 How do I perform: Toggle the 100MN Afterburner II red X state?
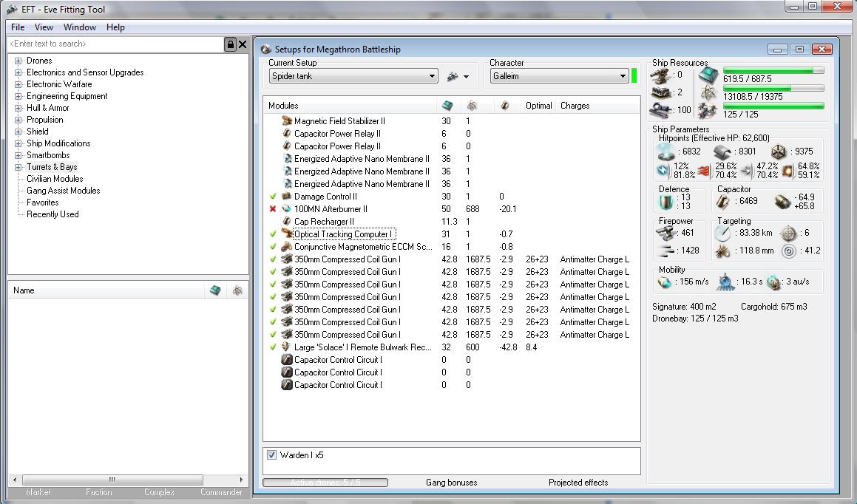[274, 209]
